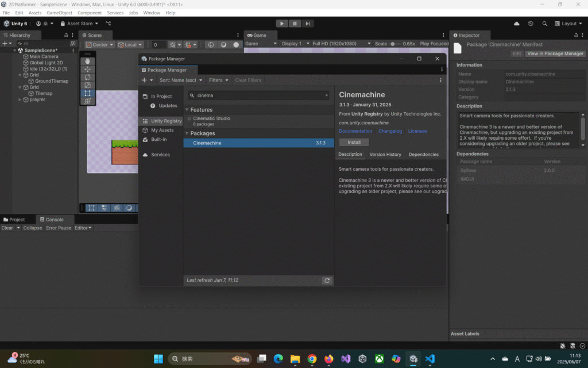Click the Step frame button
This screenshot has width=588, height=368.
(308, 23)
